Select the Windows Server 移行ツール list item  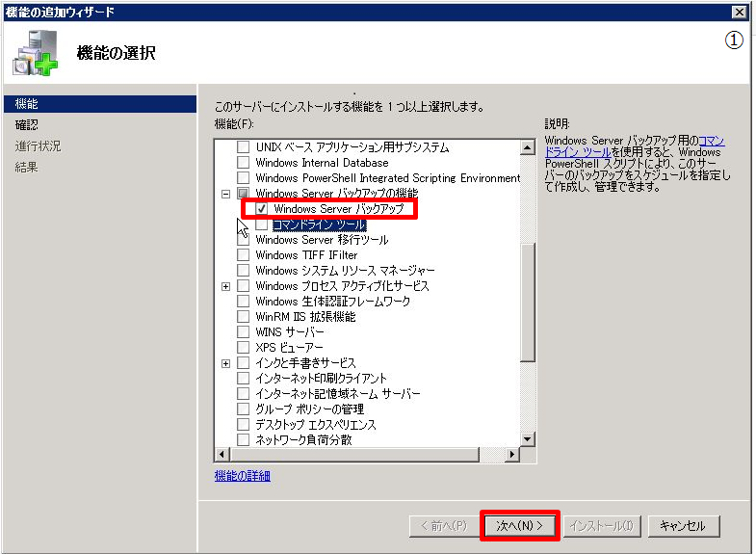(322, 240)
